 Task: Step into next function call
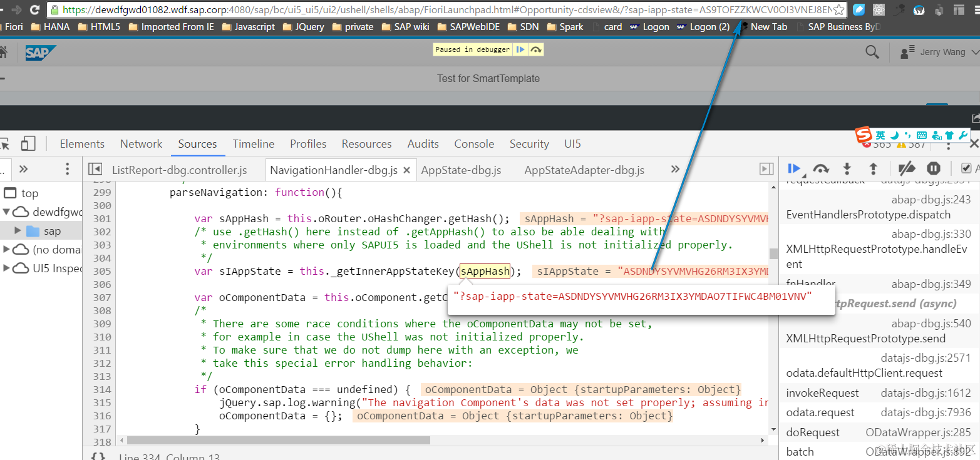tap(847, 168)
